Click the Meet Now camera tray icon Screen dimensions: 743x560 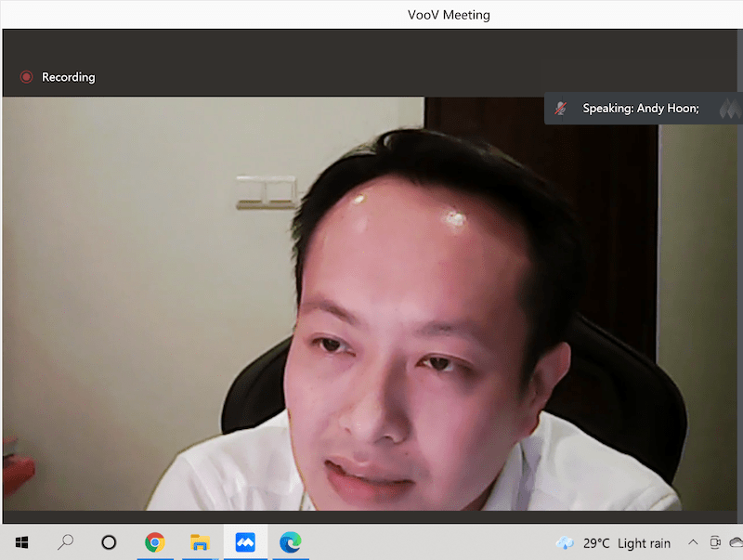point(715,543)
